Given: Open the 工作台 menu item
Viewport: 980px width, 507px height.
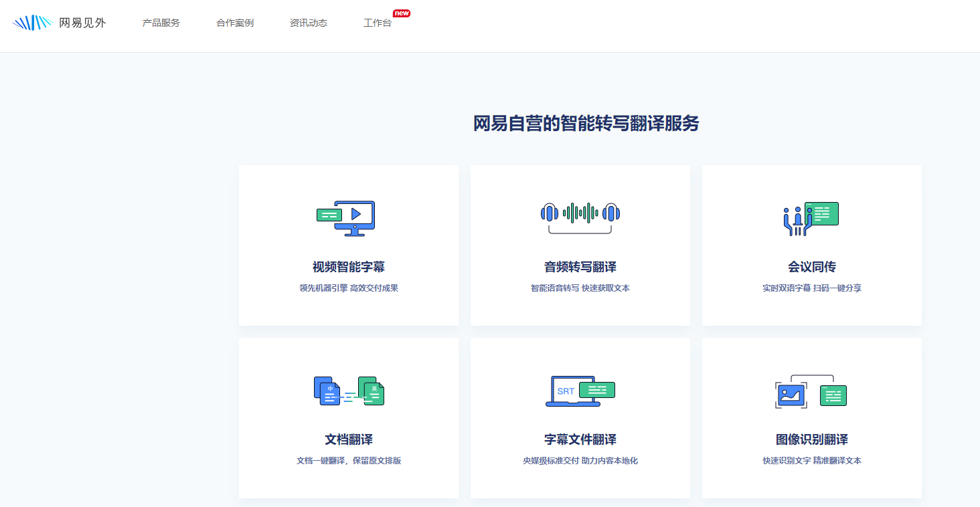Looking at the screenshot, I should (378, 23).
